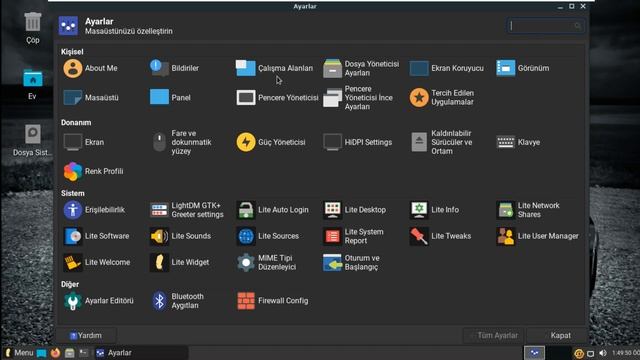This screenshot has width=640, height=360.
Task: Click the Tüm Ayarlar button
Action: [x=494, y=336]
